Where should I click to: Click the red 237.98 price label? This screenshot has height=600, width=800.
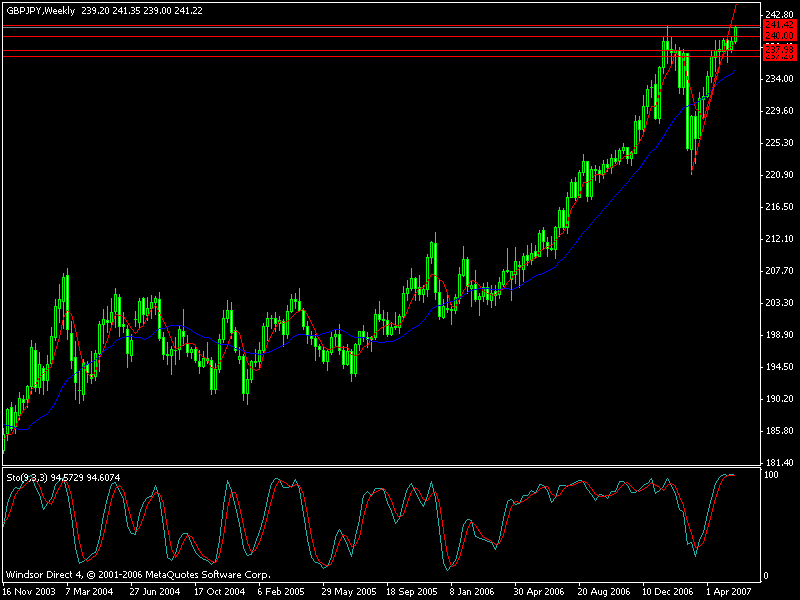778,47
